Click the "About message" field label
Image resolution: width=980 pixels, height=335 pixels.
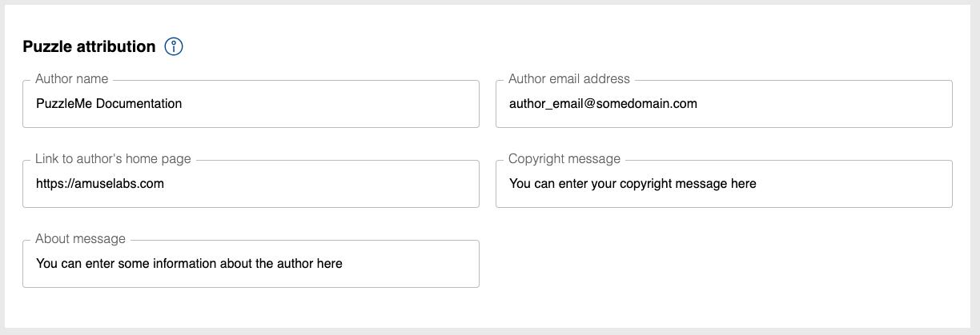(x=80, y=238)
